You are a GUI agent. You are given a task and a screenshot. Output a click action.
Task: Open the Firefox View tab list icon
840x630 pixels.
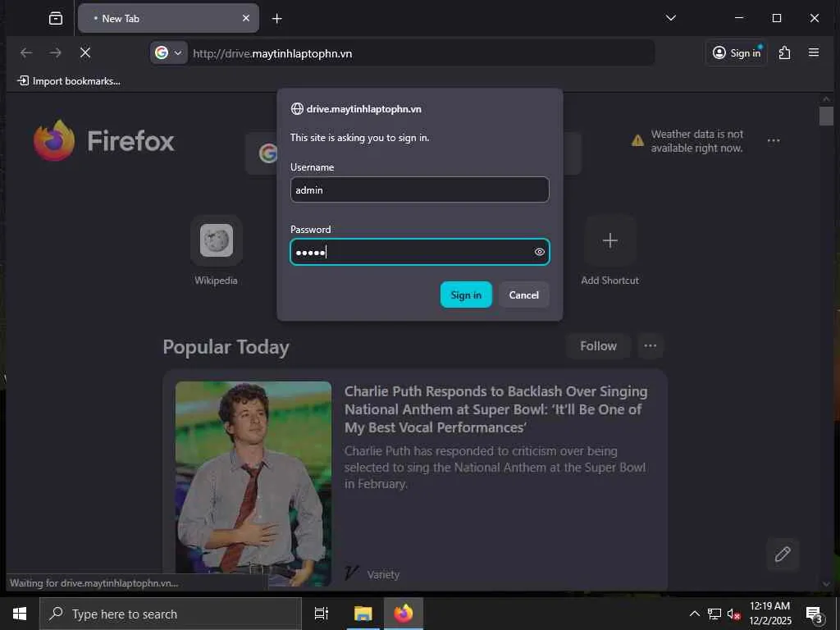56,19
